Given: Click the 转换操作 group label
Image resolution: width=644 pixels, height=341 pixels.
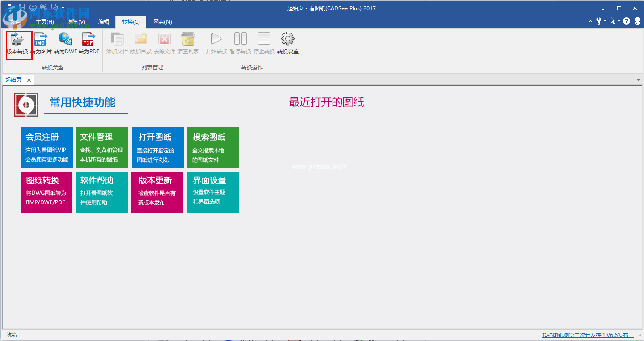Looking at the screenshot, I should click(252, 67).
